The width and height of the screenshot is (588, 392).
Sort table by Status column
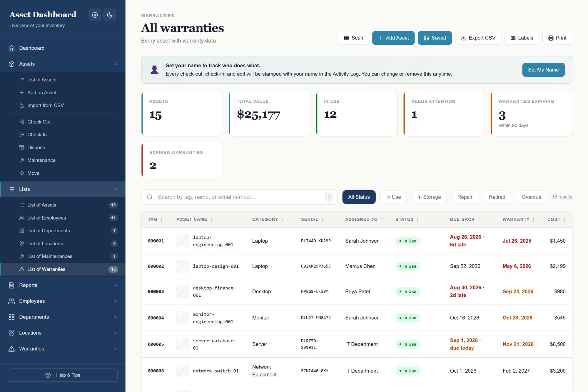[407, 220]
